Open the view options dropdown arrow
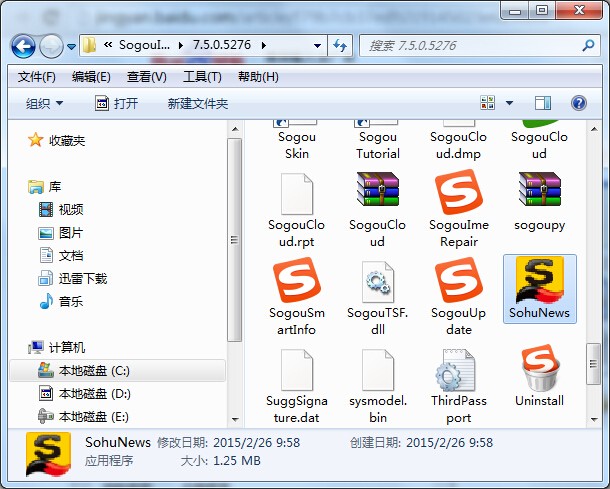 pos(509,103)
